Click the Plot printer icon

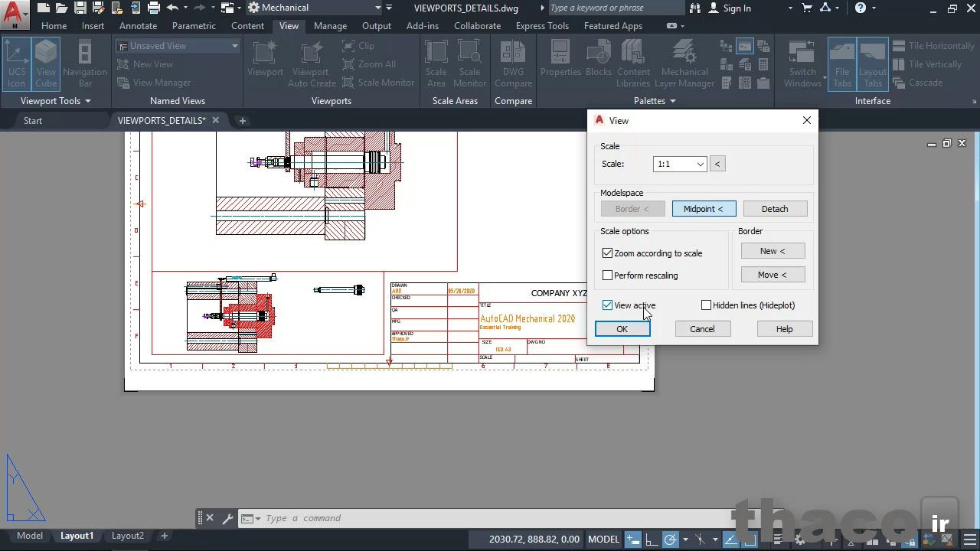tap(154, 8)
